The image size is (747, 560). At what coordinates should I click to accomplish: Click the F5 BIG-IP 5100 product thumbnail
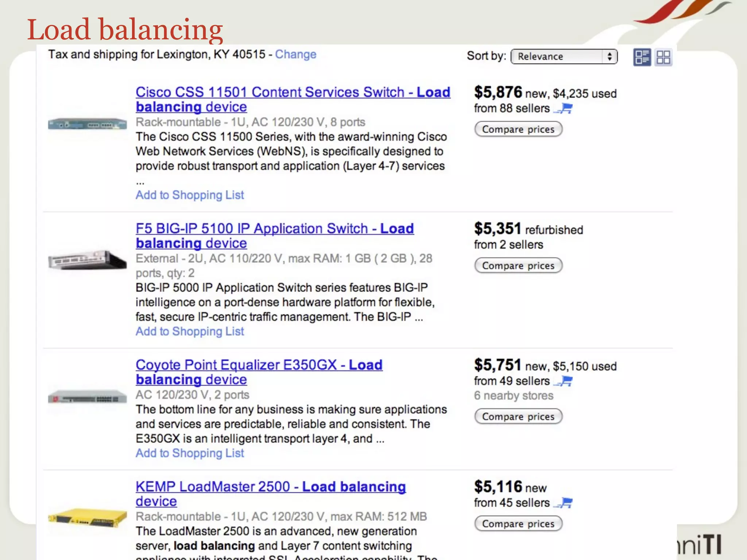tap(88, 260)
